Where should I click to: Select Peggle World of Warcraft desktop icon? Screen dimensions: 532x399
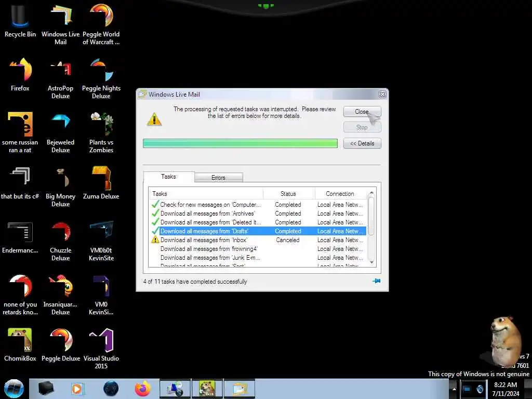101,24
